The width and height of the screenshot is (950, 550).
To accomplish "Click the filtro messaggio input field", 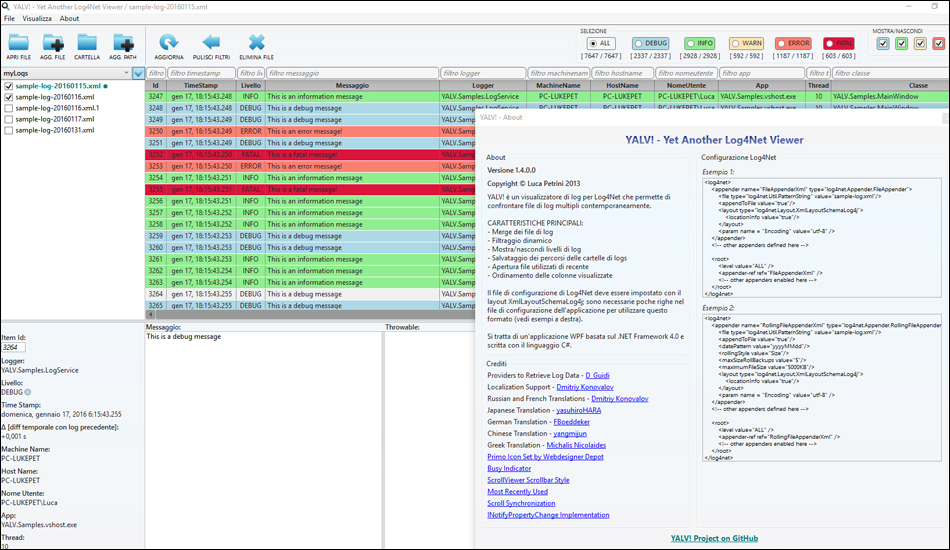I will click(x=352, y=73).
